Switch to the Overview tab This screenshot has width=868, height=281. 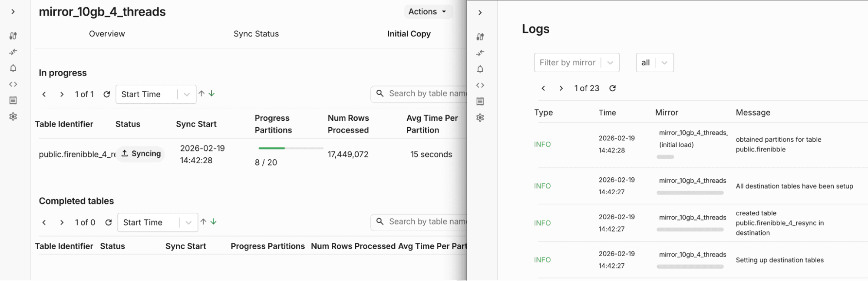pos(107,34)
